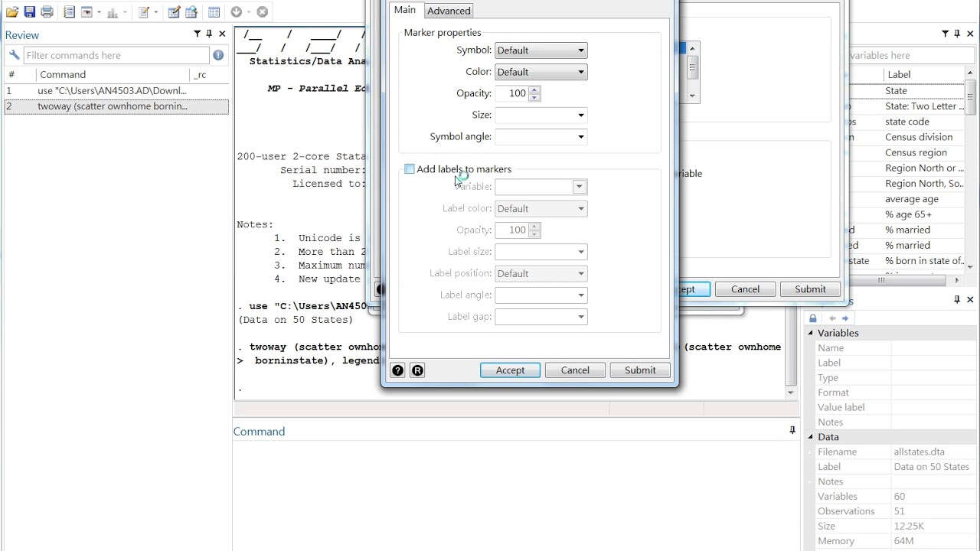The width and height of the screenshot is (980, 551).
Task: Click the Save toolbar icon
Action: [29, 11]
